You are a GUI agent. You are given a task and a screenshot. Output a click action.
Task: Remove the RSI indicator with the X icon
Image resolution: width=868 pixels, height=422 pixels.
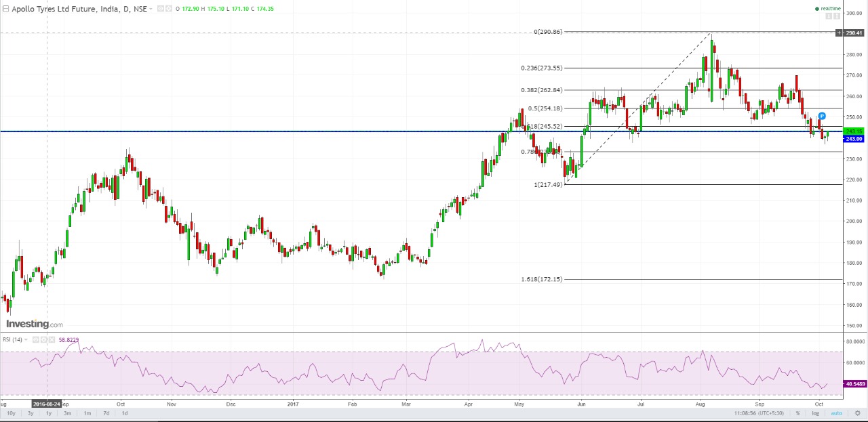click(52, 339)
